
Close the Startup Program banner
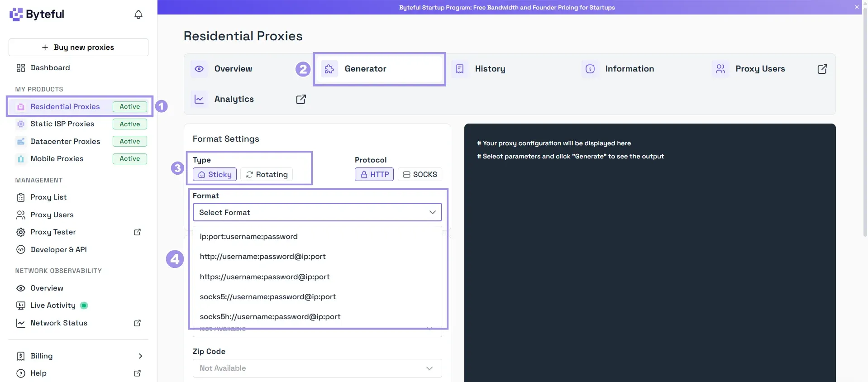coord(856,7)
